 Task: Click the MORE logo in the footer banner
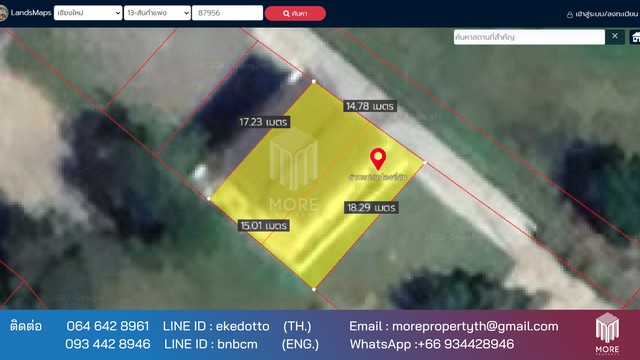pos(607,333)
